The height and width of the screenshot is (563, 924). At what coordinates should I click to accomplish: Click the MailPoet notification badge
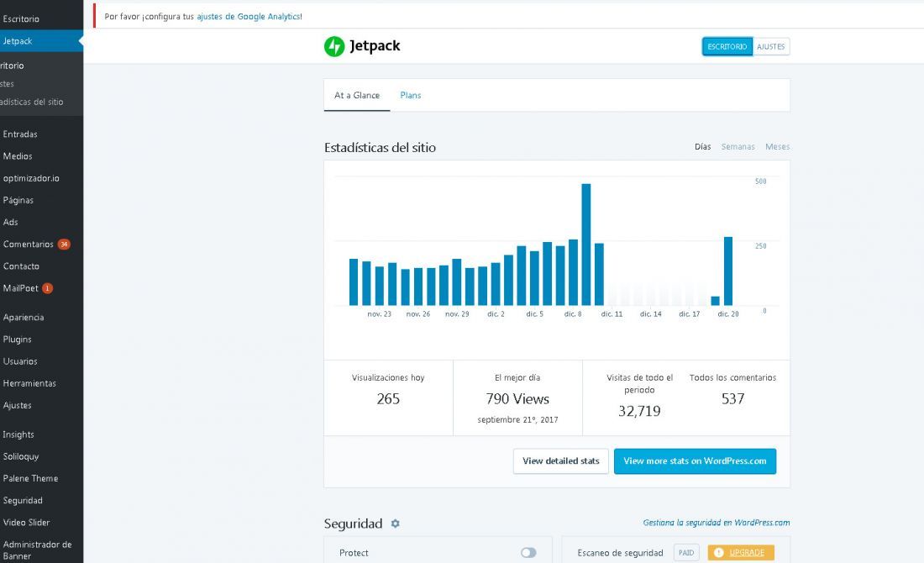[47, 288]
